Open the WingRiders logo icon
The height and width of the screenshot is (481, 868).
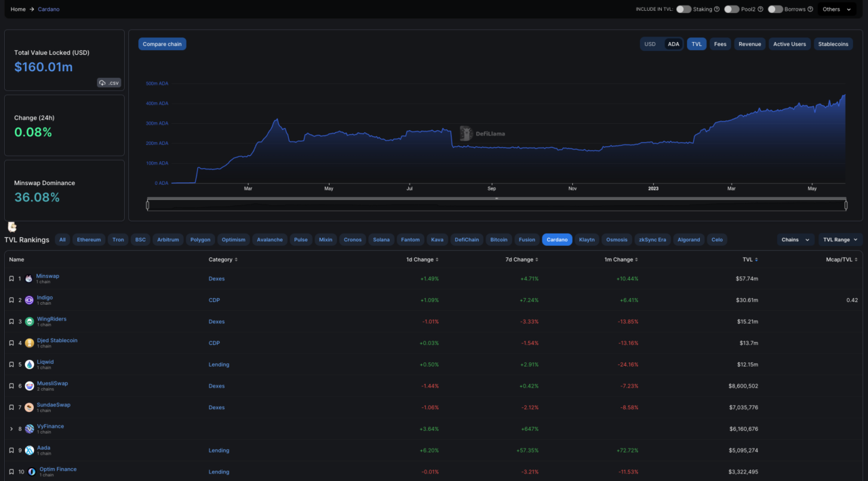coord(29,322)
